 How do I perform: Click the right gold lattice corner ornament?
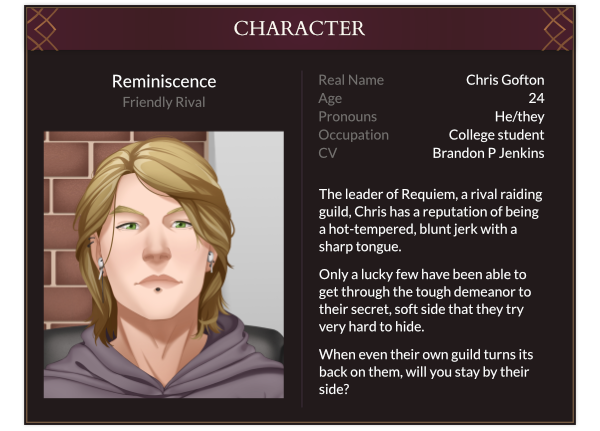click(558, 29)
